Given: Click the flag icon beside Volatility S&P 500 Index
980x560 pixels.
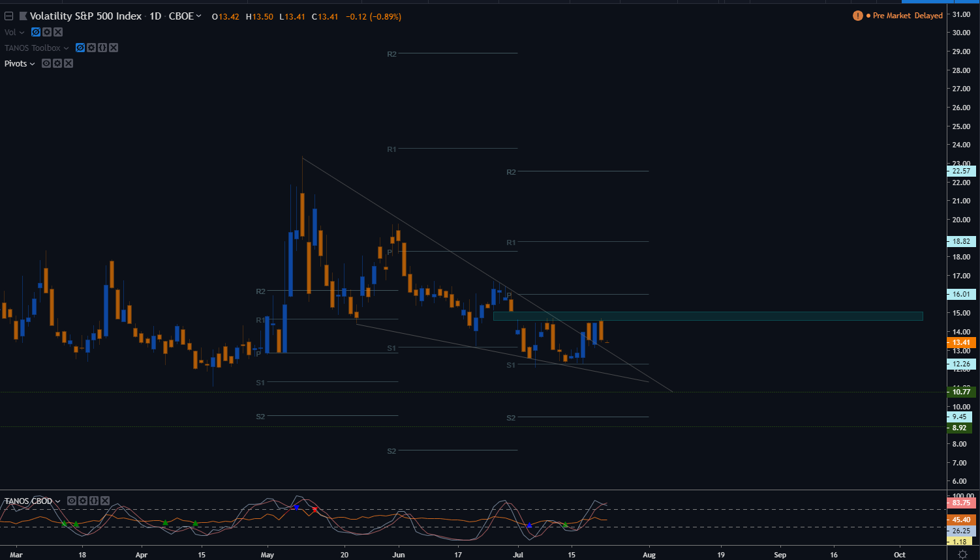Looking at the screenshot, I should point(23,16).
